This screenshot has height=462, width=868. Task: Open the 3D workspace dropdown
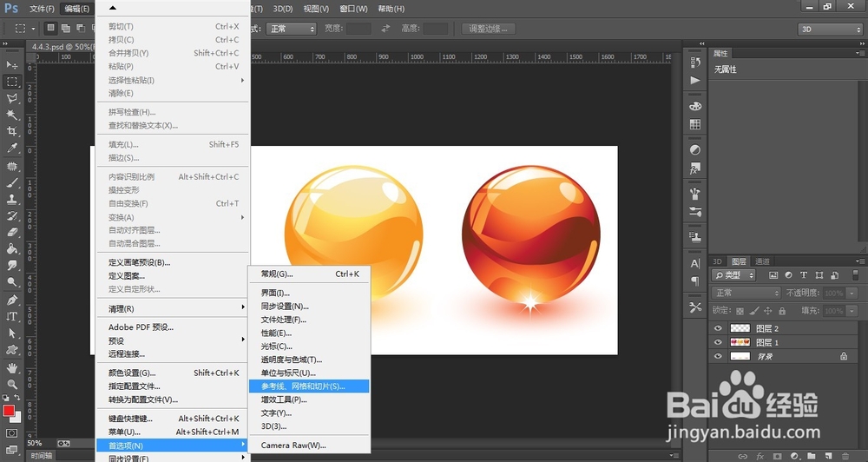pos(830,29)
